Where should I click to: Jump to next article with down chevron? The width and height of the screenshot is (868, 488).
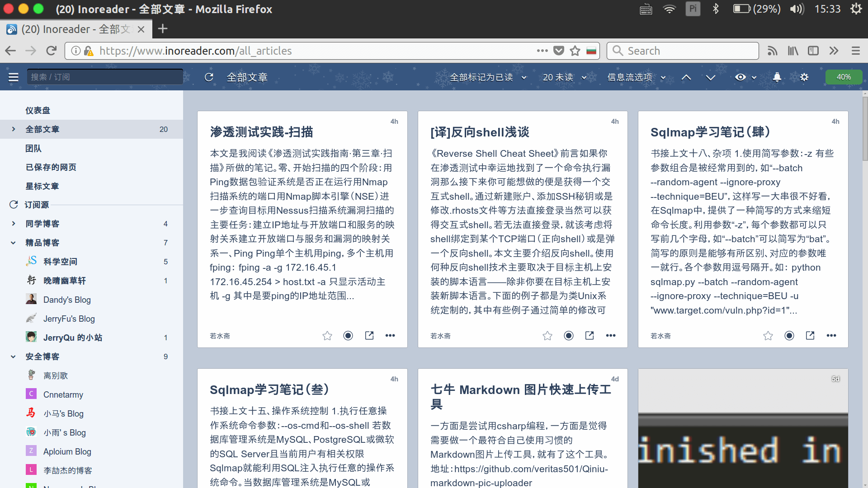pos(710,77)
